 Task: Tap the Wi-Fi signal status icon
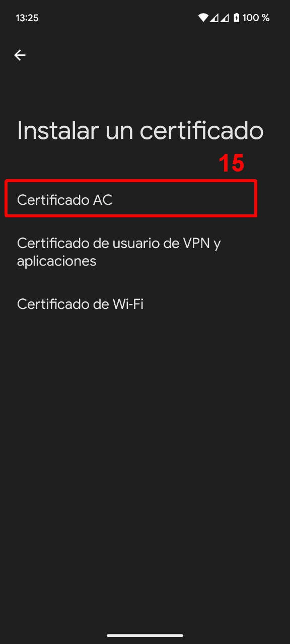203,18
